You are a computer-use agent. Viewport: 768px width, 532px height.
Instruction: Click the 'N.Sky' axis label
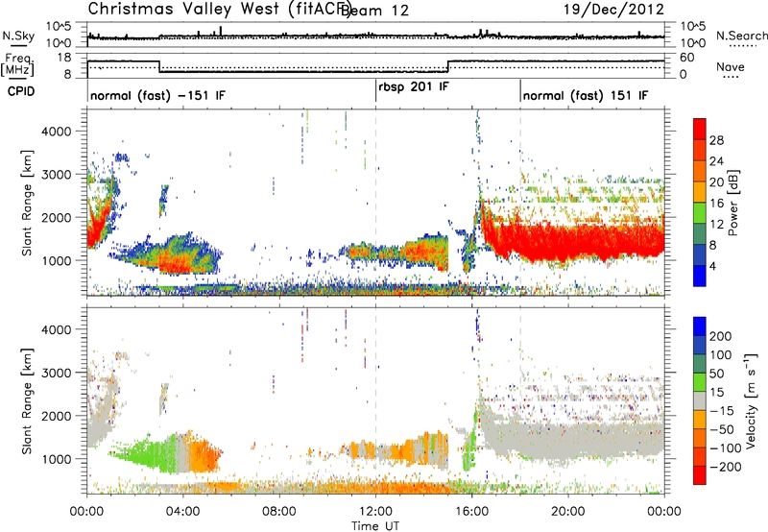click(x=18, y=36)
